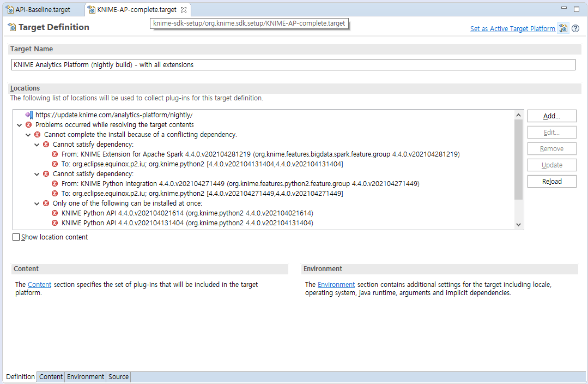Select 'To:' python2 row with 202104271449 range
The width and height of the screenshot is (588, 384).
click(202, 193)
